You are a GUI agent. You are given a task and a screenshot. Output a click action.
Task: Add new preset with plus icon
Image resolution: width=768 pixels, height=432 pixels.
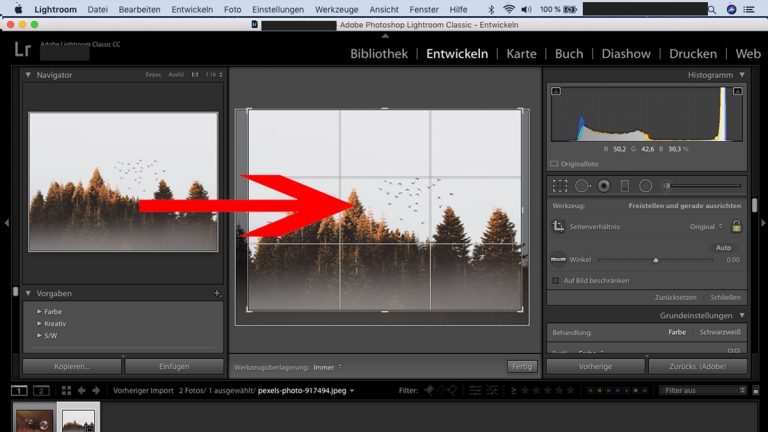[216, 293]
